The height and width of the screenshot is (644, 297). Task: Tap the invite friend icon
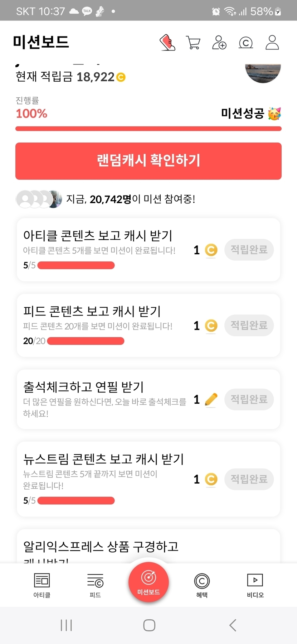click(x=219, y=42)
